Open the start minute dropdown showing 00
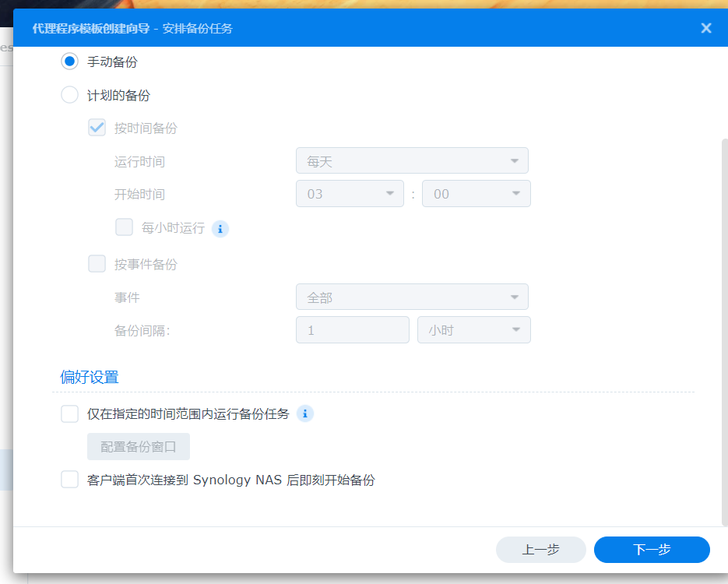 pyautogui.click(x=477, y=194)
